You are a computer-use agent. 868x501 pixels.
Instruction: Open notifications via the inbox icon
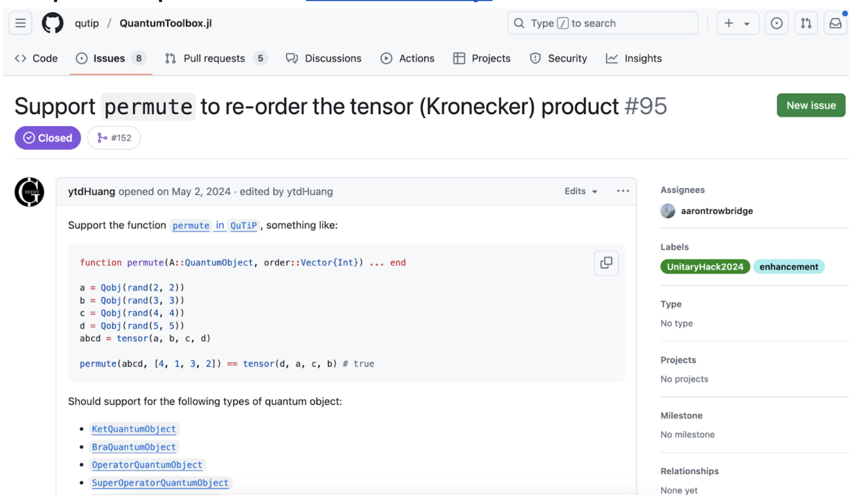point(835,23)
